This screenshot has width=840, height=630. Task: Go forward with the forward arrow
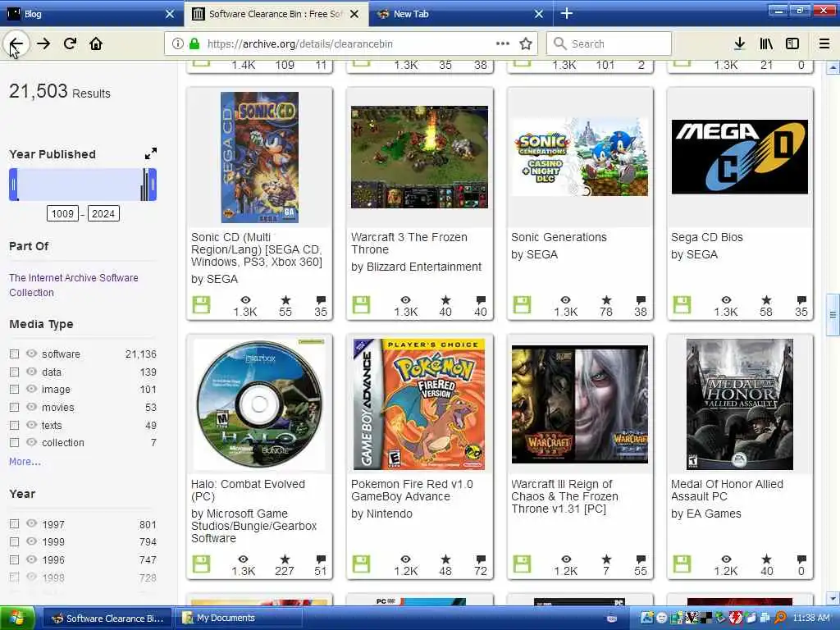click(43, 44)
